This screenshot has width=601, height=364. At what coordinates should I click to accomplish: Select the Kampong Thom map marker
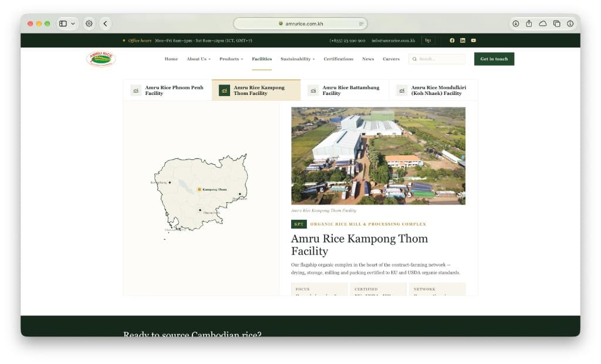click(x=200, y=189)
